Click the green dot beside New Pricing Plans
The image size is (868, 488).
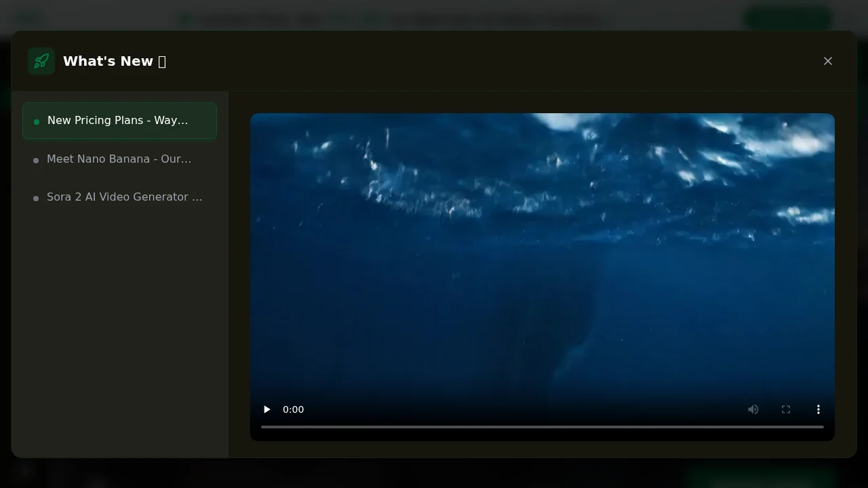point(37,122)
